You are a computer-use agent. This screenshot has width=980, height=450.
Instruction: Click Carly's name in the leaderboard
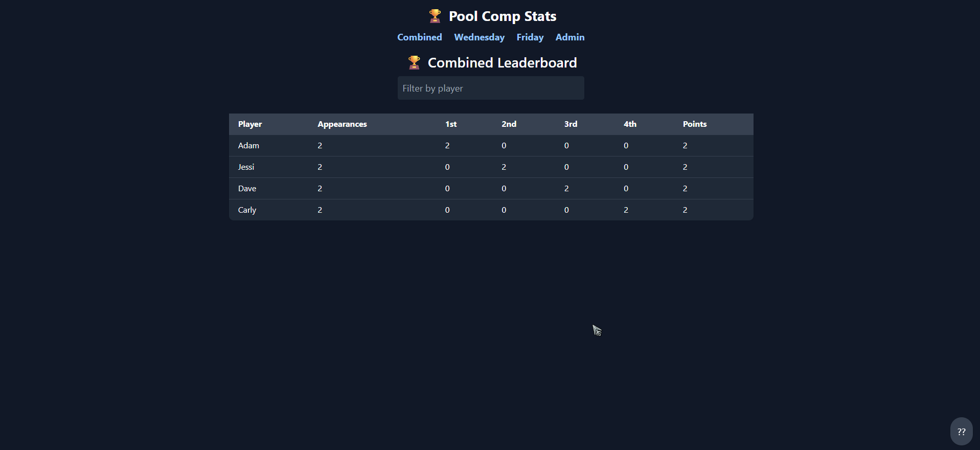pyautogui.click(x=247, y=210)
